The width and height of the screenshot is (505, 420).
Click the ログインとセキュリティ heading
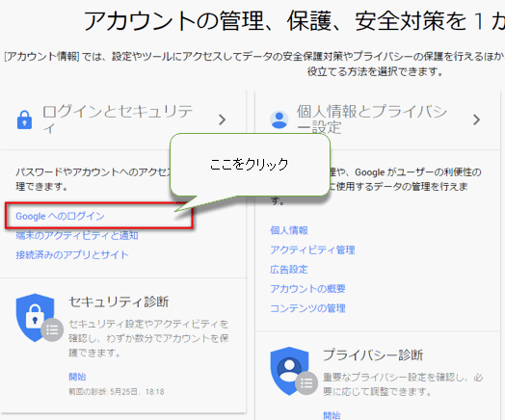[x=118, y=119]
